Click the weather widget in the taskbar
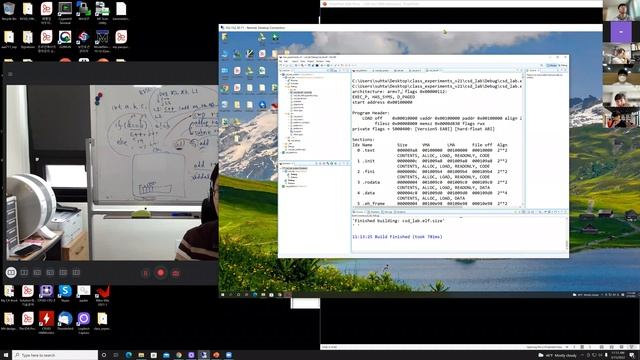The width and height of the screenshot is (640, 360). tap(558, 356)
